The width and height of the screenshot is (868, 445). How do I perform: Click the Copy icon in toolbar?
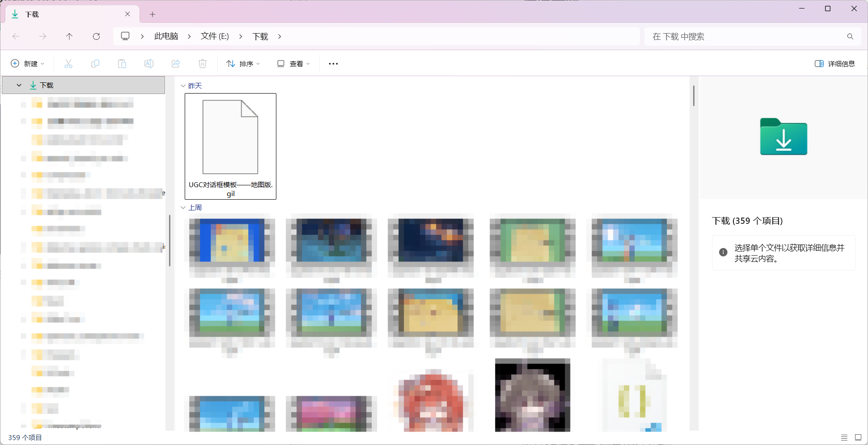coord(95,64)
